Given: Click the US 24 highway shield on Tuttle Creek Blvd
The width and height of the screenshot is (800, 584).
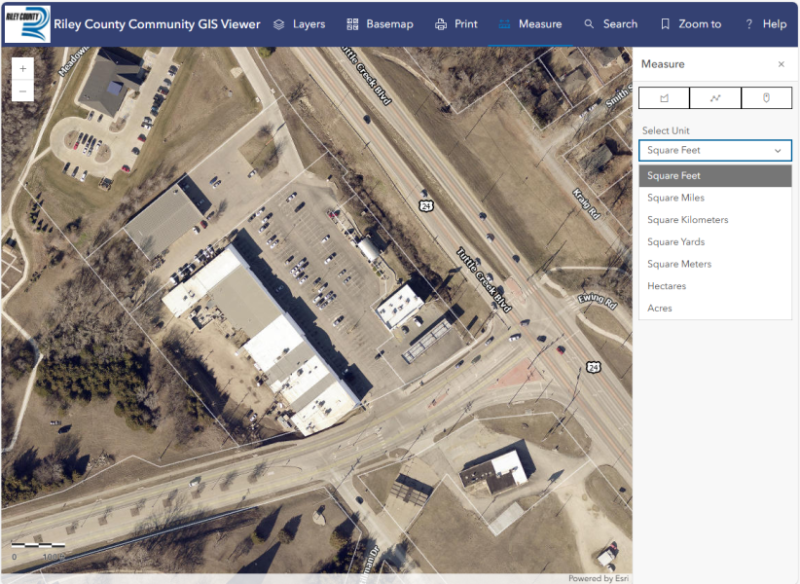Looking at the screenshot, I should [x=426, y=206].
